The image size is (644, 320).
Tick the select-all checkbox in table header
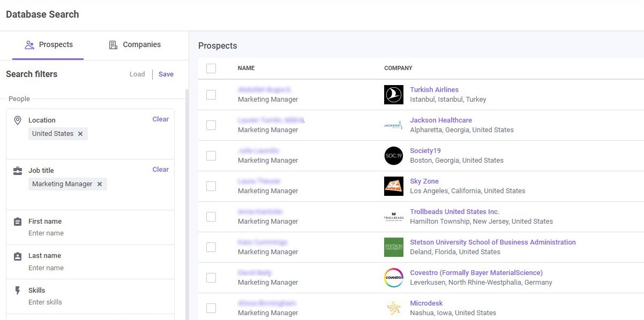click(211, 68)
